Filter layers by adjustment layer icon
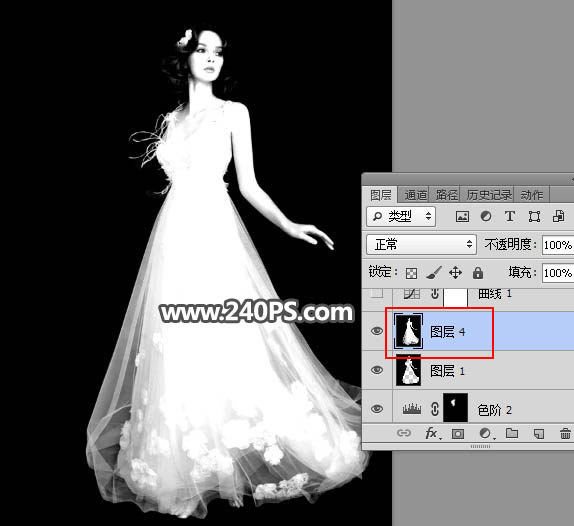 [486, 216]
